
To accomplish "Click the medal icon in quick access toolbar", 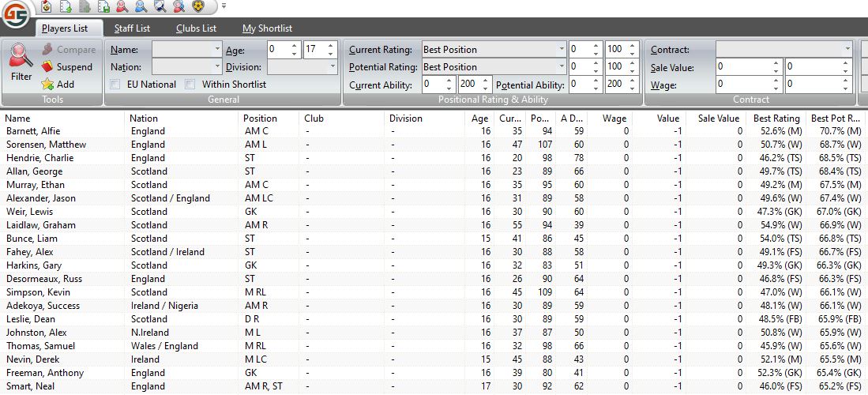I will coord(46,6).
